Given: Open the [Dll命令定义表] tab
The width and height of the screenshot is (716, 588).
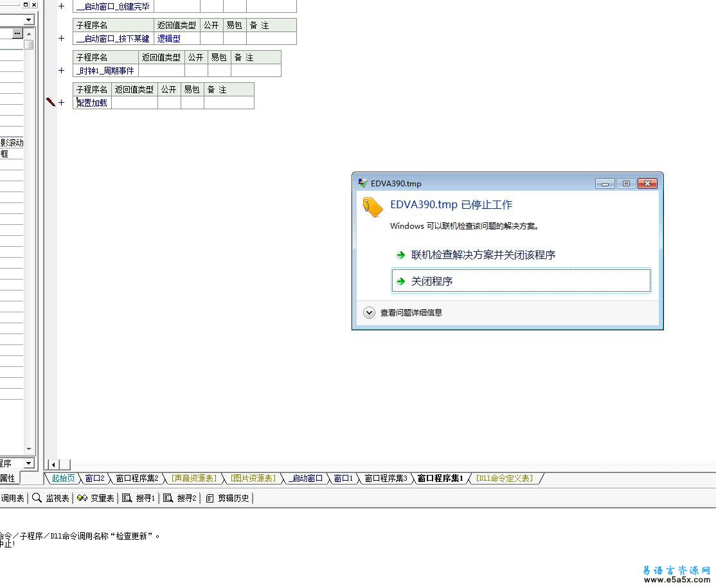Looking at the screenshot, I should (504, 478).
